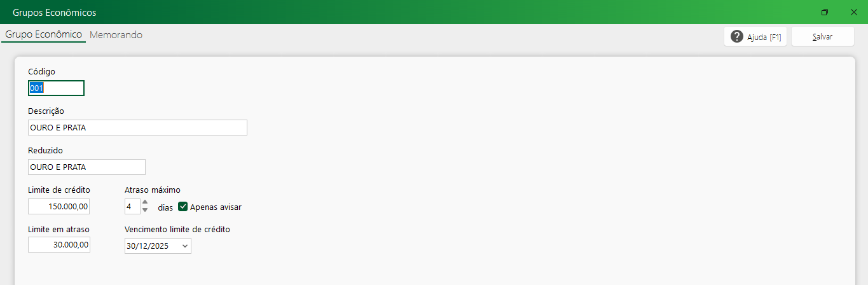Switch to the Memorando tab
Viewport: 868px width, 285px height.
116,35
